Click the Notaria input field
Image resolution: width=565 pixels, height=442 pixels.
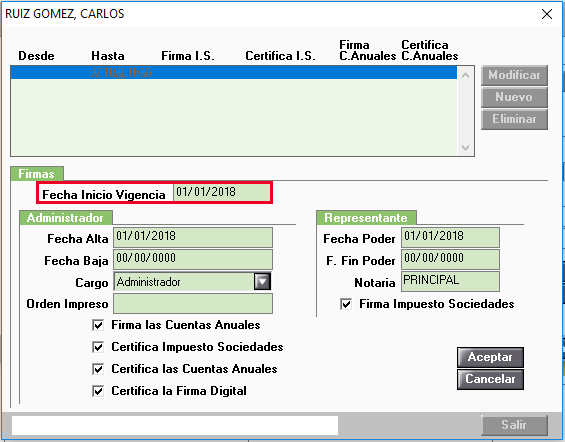tap(450, 281)
